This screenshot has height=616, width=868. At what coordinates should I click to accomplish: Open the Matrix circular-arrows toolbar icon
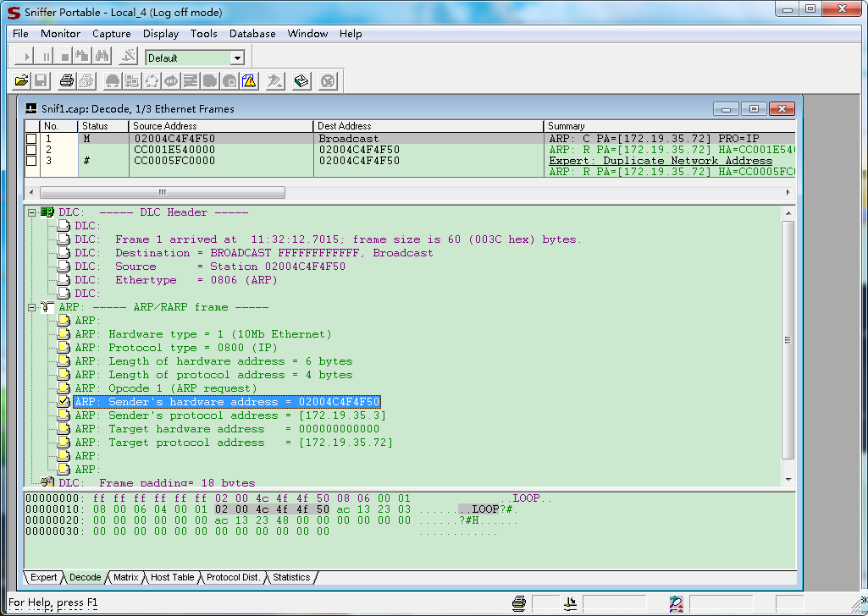pyautogui.click(x=152, y=81)
